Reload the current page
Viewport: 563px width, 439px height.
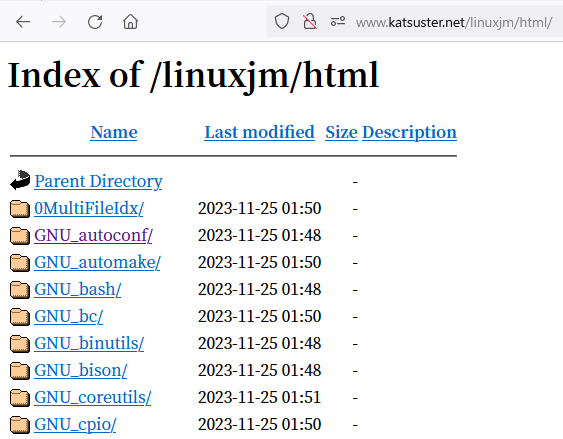pyautogui.click(x=95, y=22)
